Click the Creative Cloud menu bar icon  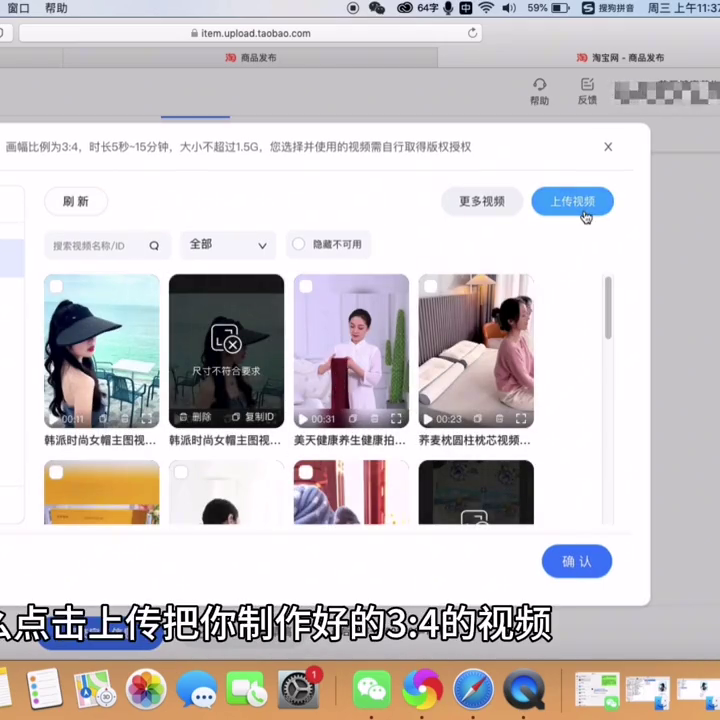pyautogui.click(x=405, y=8)
